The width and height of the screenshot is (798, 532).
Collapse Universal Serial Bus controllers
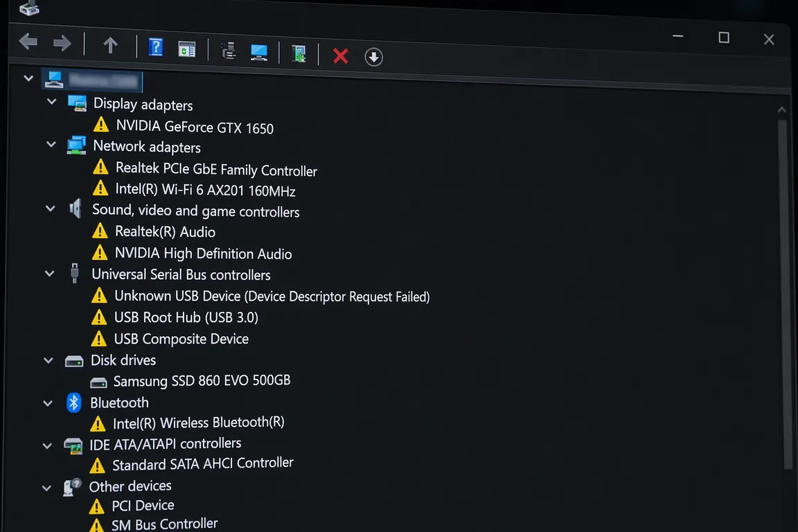[49, 274]
